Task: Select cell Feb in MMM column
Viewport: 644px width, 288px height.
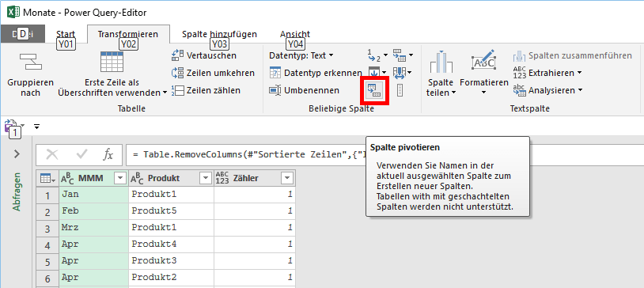Action: 93,211
